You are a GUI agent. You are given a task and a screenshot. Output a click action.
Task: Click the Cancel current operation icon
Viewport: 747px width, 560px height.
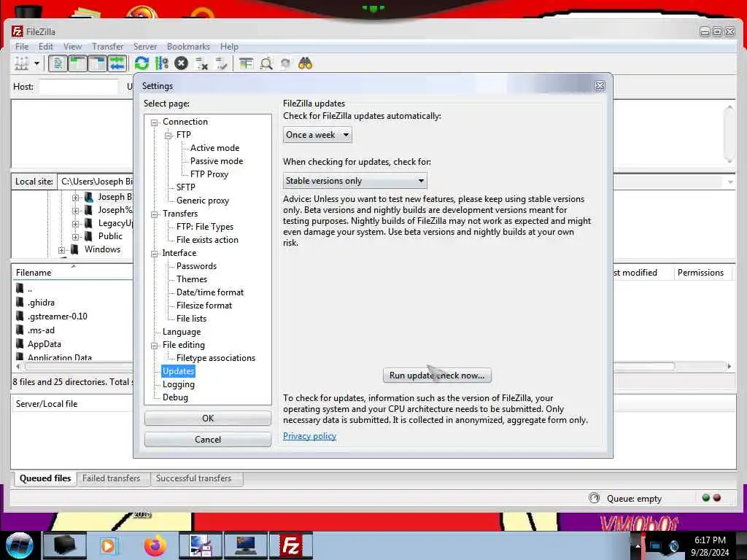click(181, 63)
